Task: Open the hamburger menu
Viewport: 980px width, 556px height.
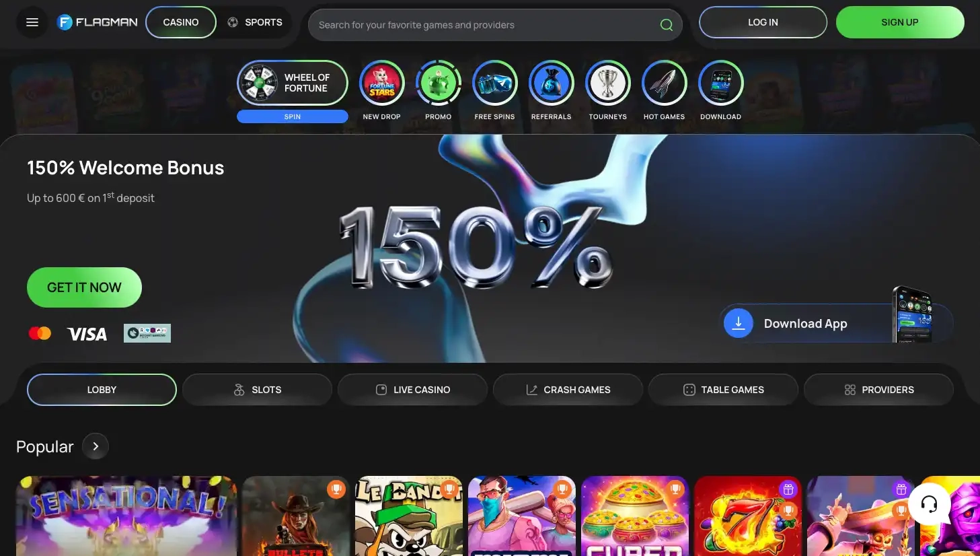Action: click(32, 22)
